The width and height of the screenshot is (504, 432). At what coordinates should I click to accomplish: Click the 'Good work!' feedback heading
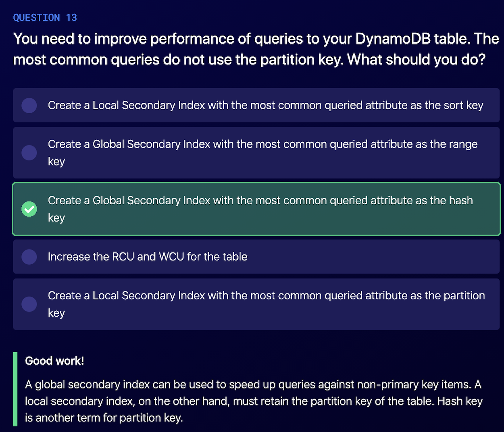(x=54, y=361)
